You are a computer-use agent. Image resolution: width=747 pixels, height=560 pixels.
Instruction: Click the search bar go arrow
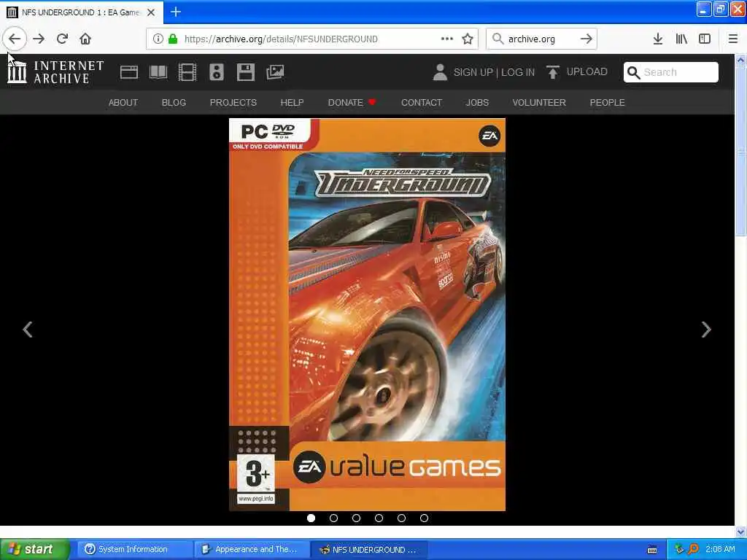586,39
